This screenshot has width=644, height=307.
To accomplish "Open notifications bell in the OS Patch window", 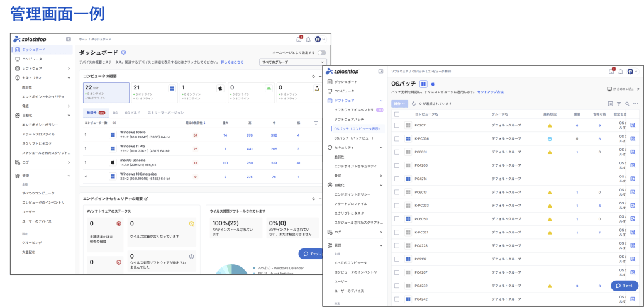I will click(x=621, y=72).
